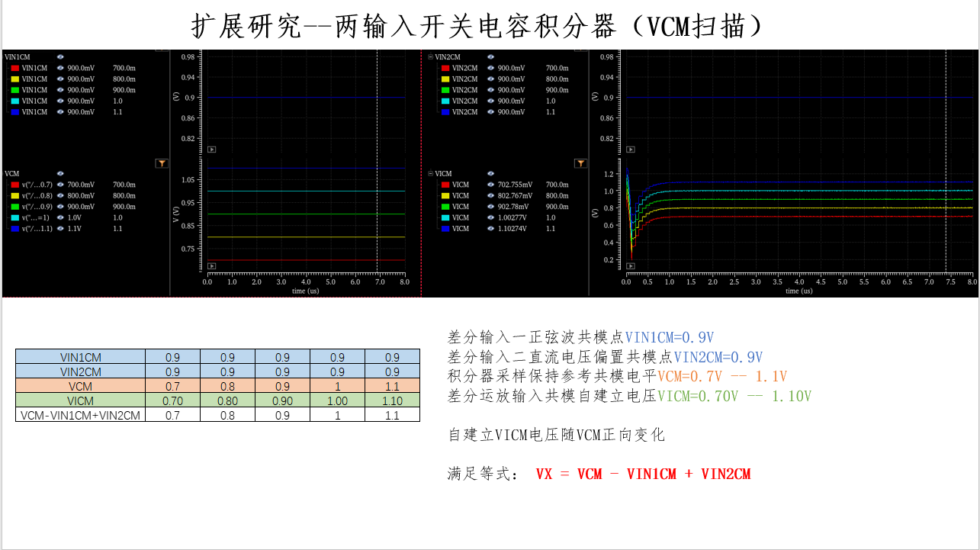The width and height of the screenshot is (980, 550).
Task: Click the cyan VCM flat trace at 1.0 V
Action: [x=305, y=191]
